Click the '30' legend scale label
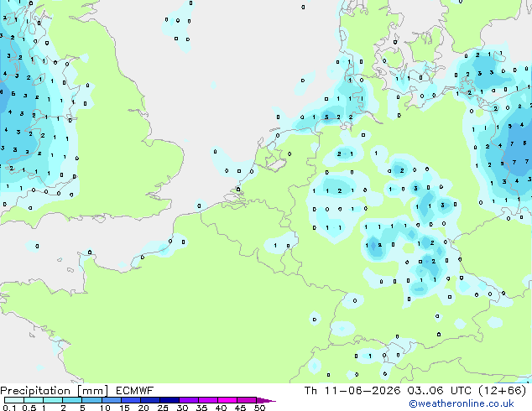This screenshot has height=411, width=532. pos(182,408)
